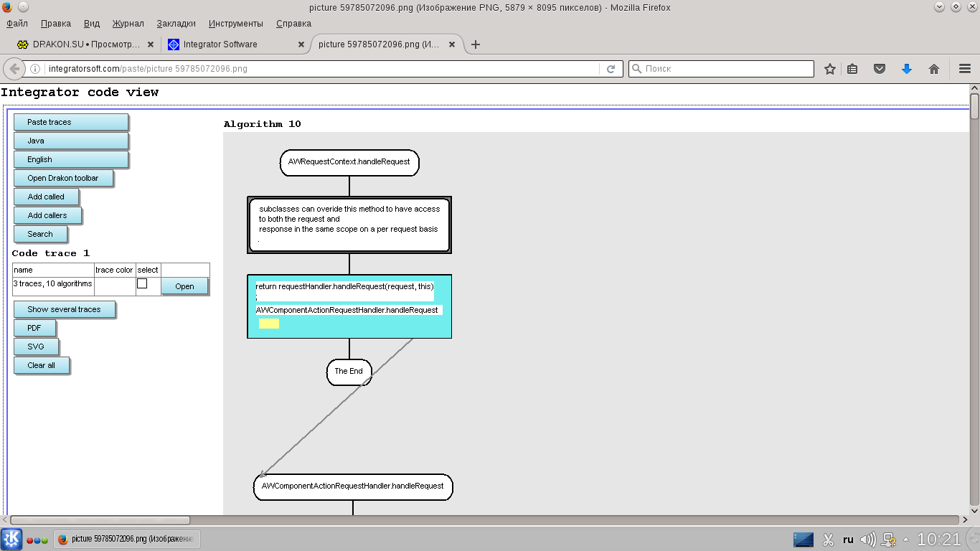
Task: Click the Pocket save icon
Action: 880,69
